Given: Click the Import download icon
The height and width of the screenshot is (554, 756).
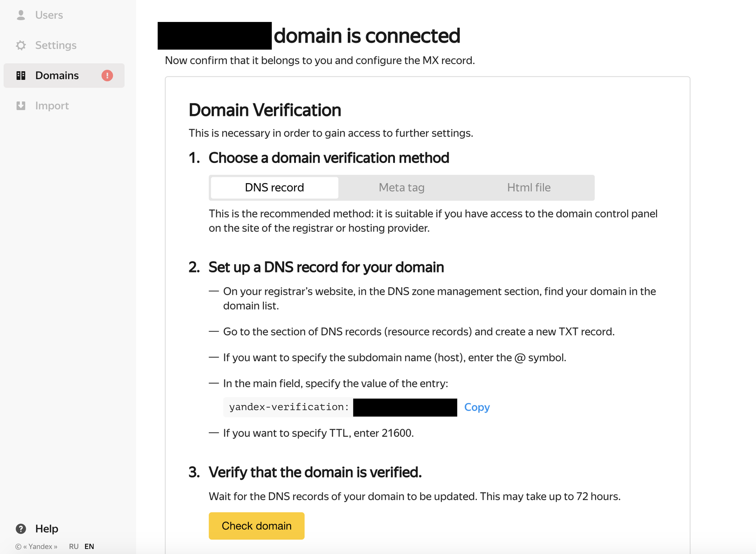Looking at the screenshot, I should [21, 106].
